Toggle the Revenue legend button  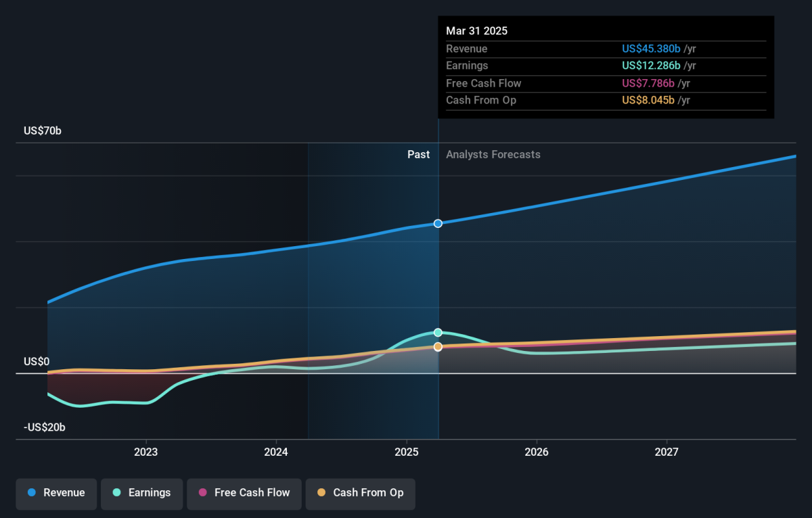point(56,493)
